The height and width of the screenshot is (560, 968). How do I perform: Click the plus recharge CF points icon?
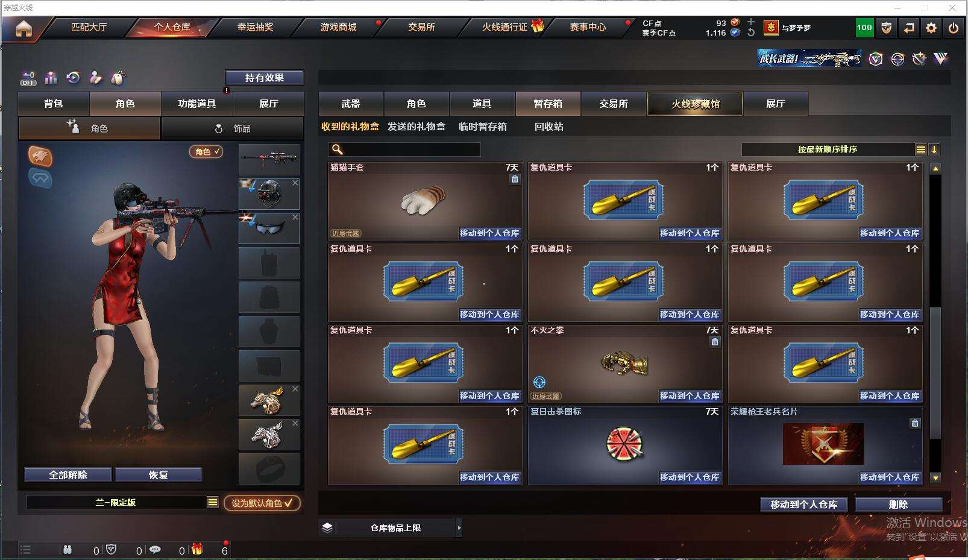(751, 22)
